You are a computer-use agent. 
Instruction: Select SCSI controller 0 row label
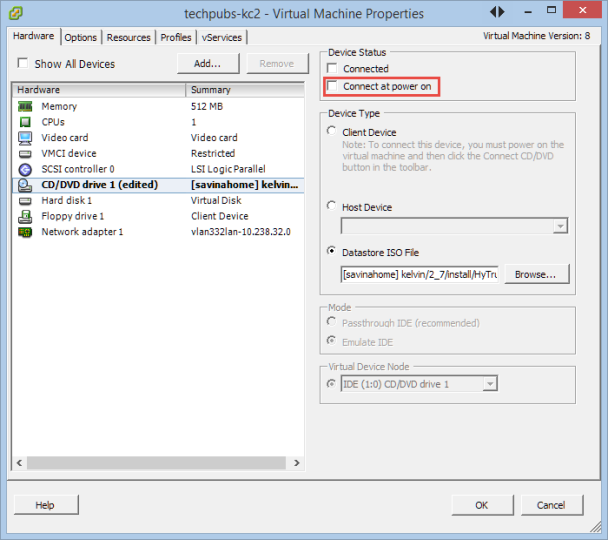tap(78, 169)
